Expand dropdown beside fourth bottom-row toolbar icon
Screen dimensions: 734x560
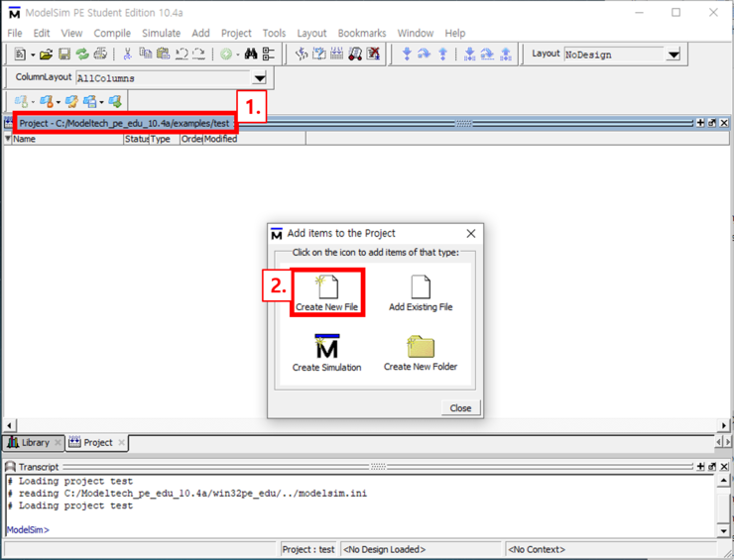[x=101, y=101]
